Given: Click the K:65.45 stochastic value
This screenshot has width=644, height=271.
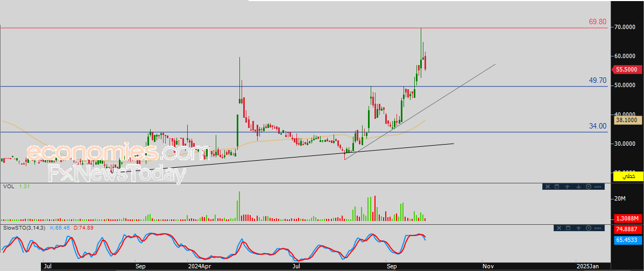Looking at the screenshot, I should tap(60, 227).
